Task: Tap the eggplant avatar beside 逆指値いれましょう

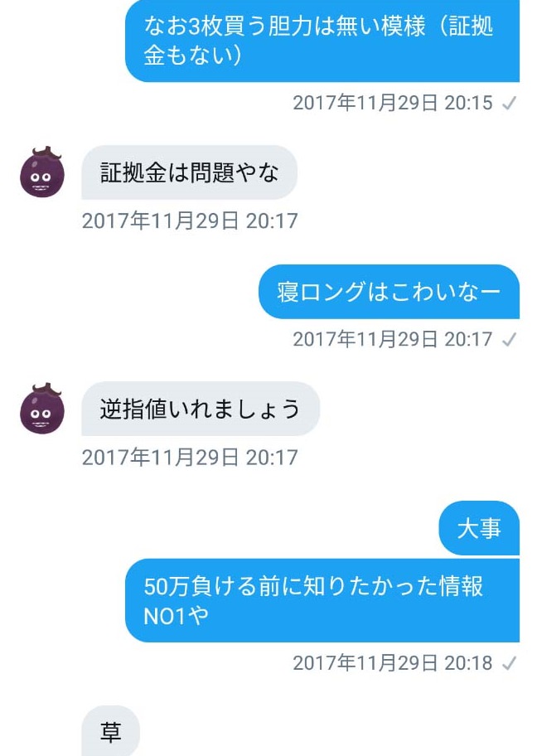Action: (42, 409)
